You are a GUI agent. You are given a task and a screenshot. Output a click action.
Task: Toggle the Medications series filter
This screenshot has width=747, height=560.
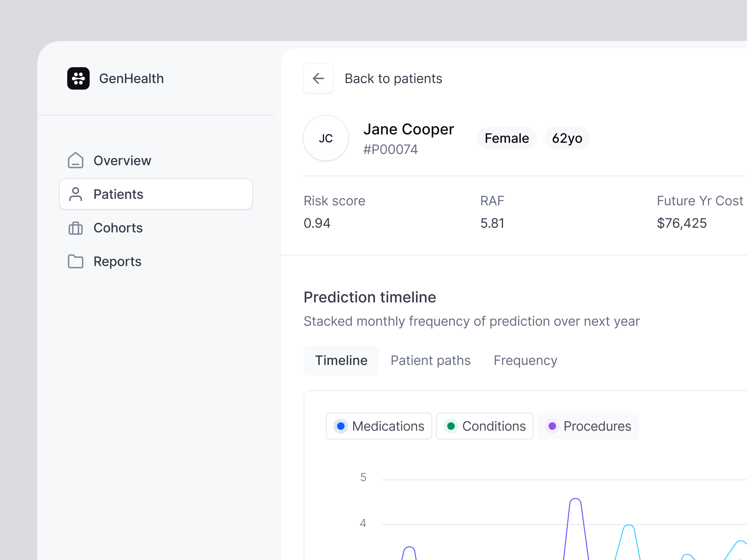tap(379, 426)
